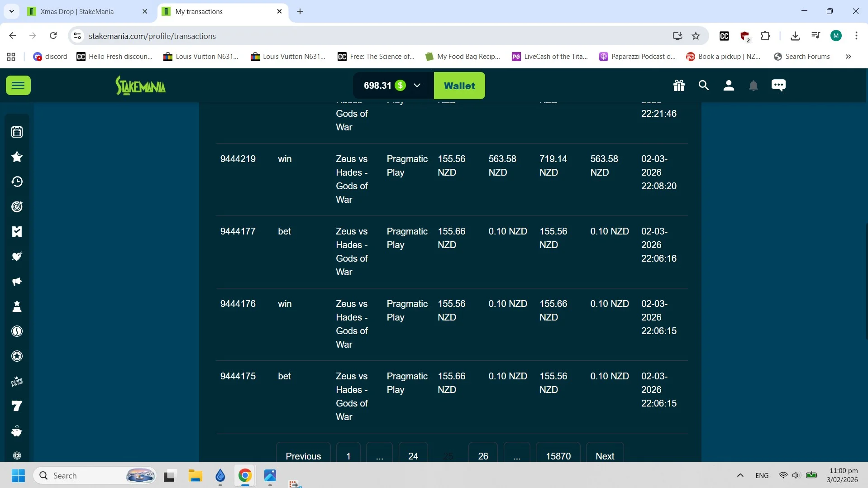This screenshot has width=868, height=488.
Task: Open the Windows Start button
Action: coord(18,475)
